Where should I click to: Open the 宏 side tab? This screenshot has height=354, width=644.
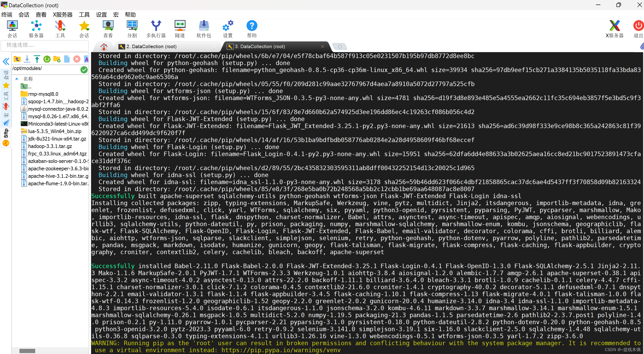click(6, 119)
